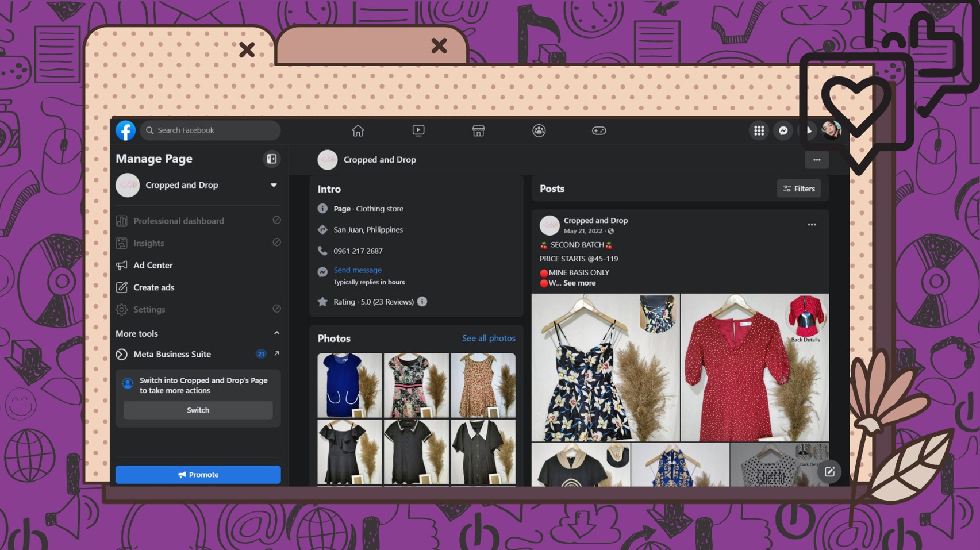This screenshot has height=550, width=980.
Task: Open the page three-dot options menu
Action: 816,160
